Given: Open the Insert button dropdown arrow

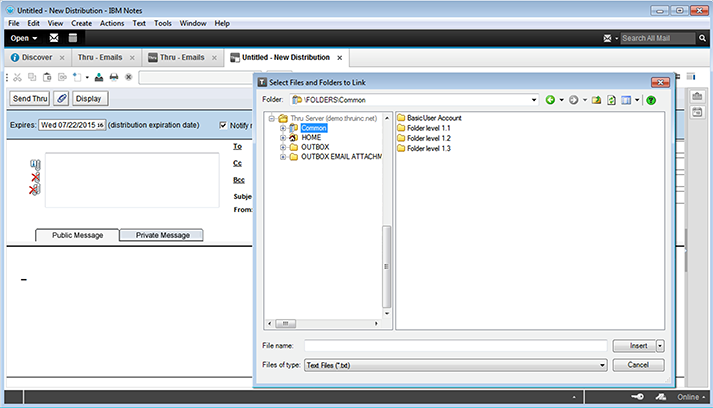Looking at the screenshot, I should pos(660,346).
